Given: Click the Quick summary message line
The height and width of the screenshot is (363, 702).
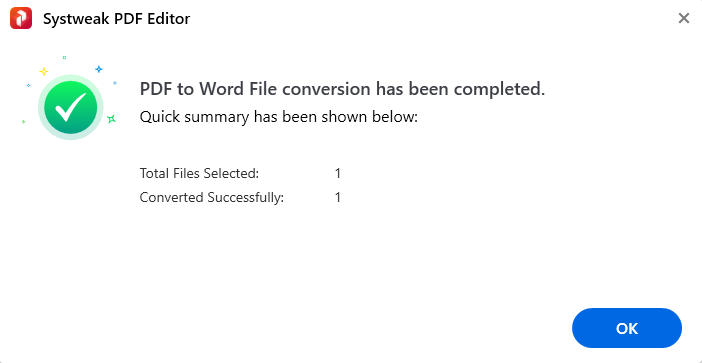Looking at the screenshot, I should click(278, 117).
